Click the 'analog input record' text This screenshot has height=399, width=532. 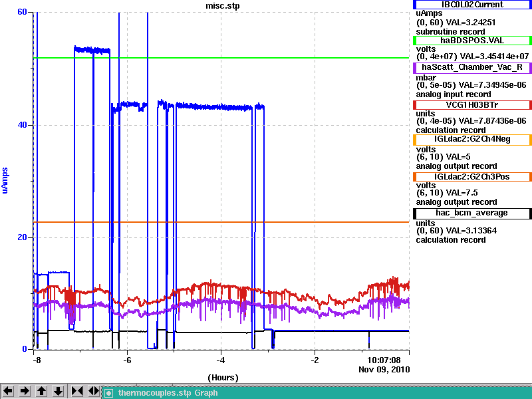click(454, 94)
